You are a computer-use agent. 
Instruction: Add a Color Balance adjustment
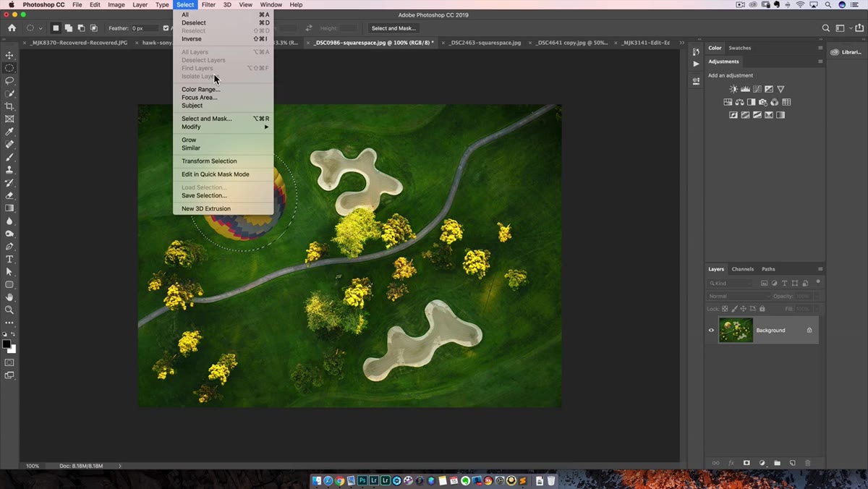(x=739, y=102)
